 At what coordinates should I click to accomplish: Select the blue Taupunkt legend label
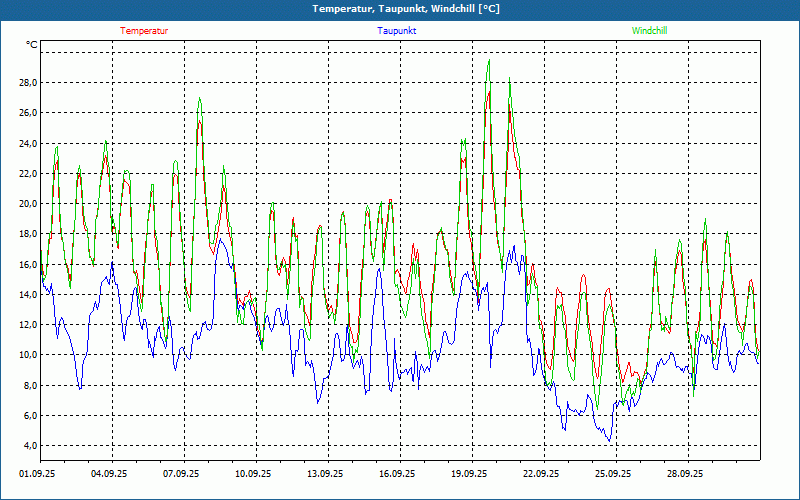pyautogui.click(x=397, y=31)
